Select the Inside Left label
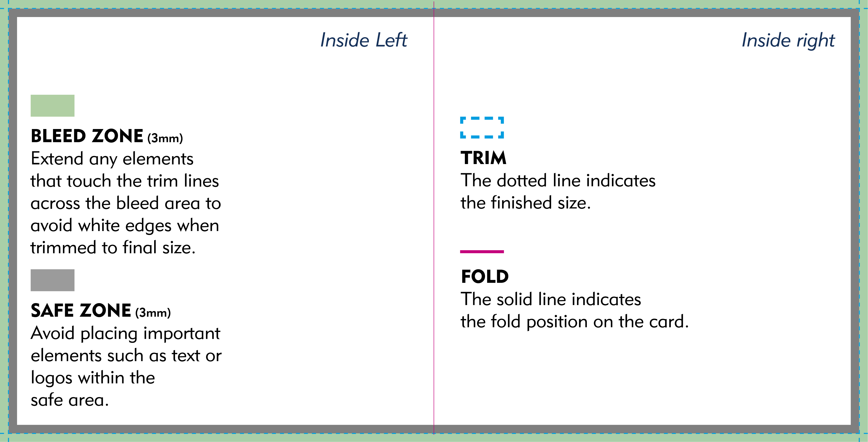The width and height of the screenshot is (868, 442). [364, 40]
